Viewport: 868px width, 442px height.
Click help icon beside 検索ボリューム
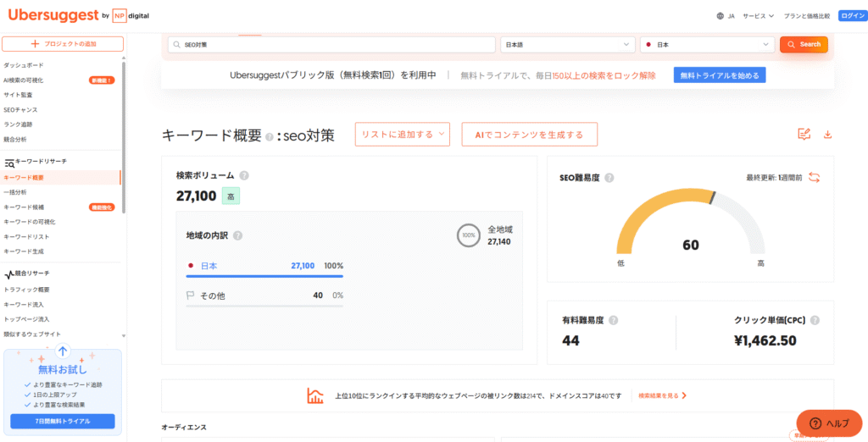click(x=244, y=175)
